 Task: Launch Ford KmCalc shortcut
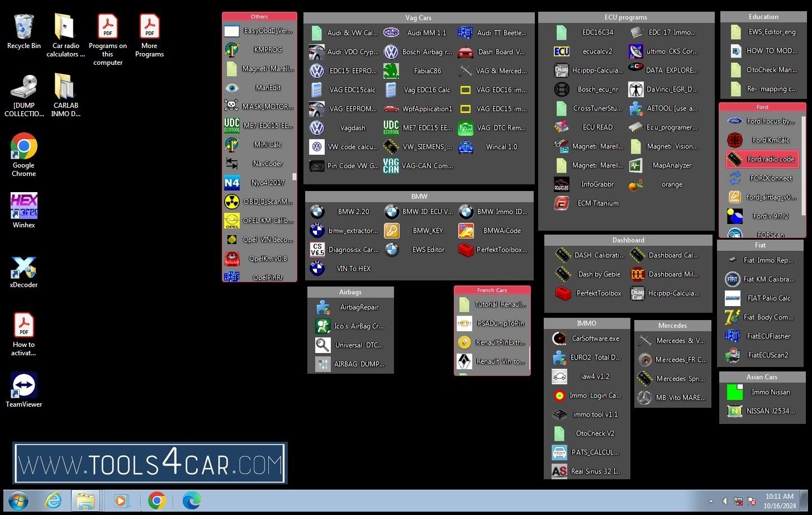point(762,140)
